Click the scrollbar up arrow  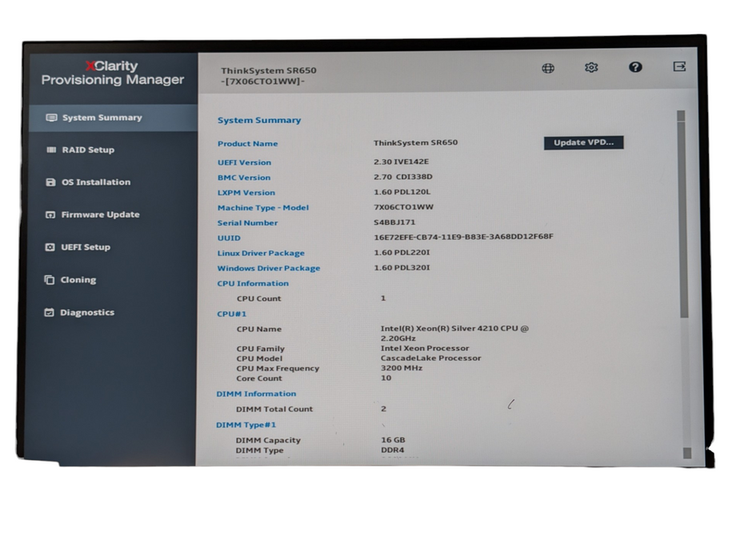(682, 116)
